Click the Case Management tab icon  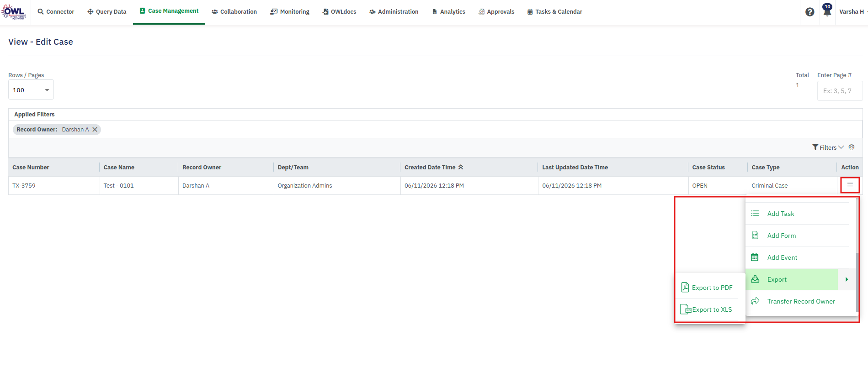pos(143,11)
